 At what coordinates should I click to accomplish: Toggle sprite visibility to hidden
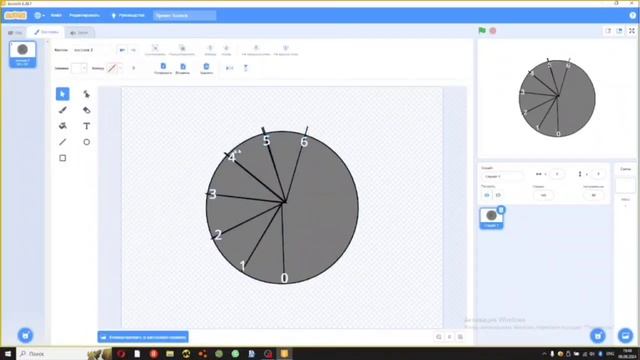coord(498,195)
